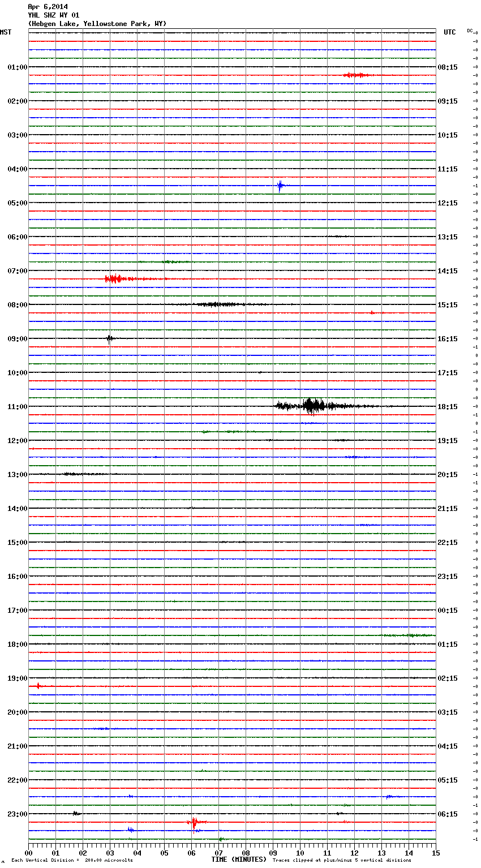Click the 06:15 UTC time label
481x868 pixels.
coord(448,814)
